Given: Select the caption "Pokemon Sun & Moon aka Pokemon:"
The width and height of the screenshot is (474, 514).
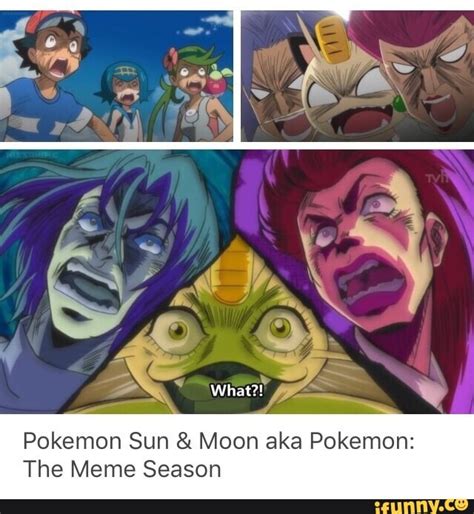Looking at the screenshot, I should coord(219,441).
